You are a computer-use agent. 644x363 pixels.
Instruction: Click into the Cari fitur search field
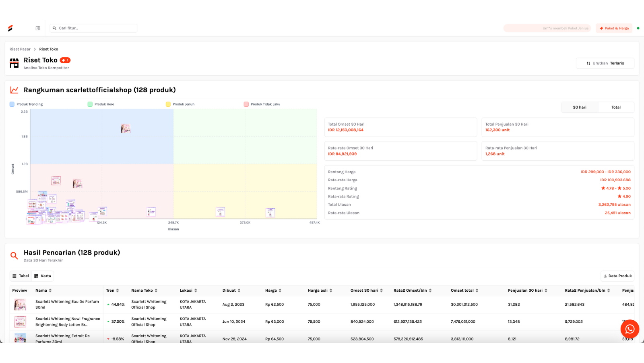93,28
